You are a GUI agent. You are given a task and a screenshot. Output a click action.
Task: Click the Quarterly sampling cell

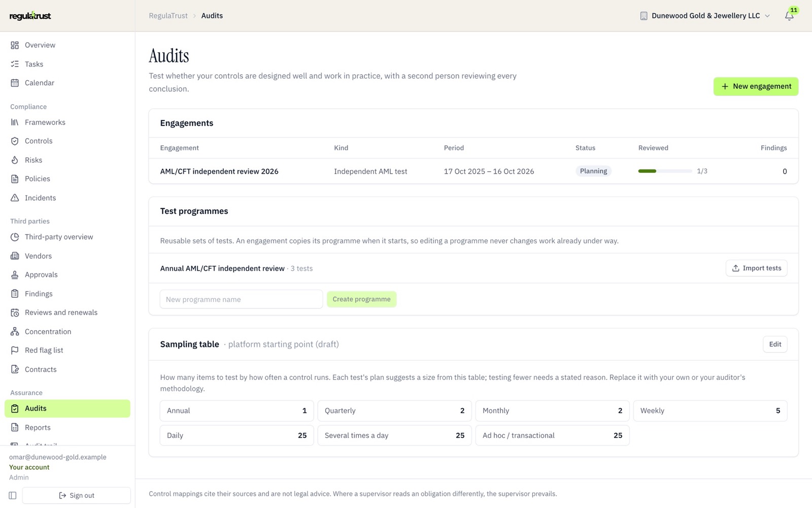[x=394, y=411]
